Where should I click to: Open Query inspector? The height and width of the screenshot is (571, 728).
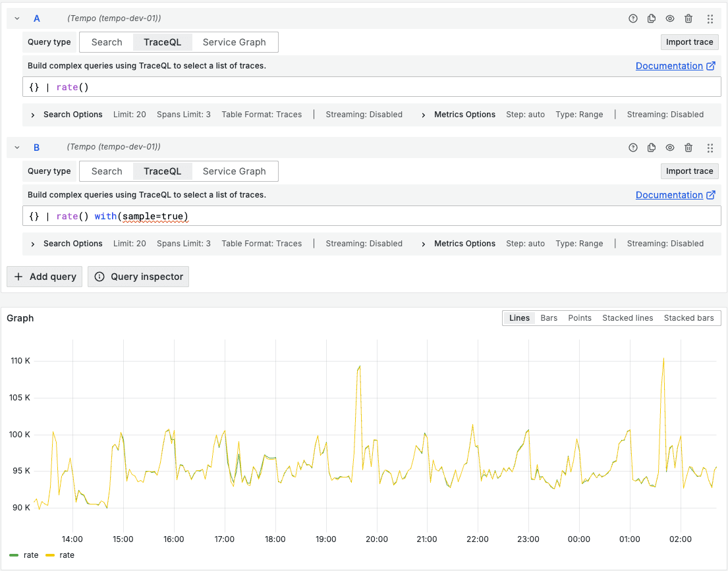coord(138,277)
